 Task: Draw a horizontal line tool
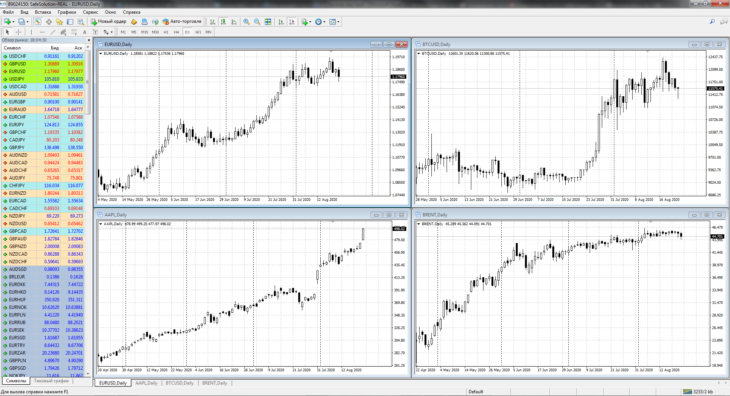coord(42,32)
